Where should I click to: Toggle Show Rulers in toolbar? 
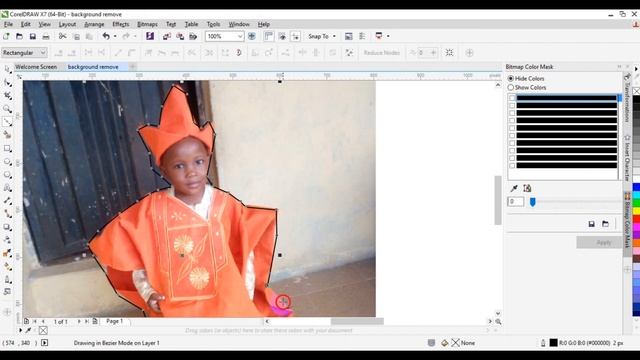[x=269, y=36]
